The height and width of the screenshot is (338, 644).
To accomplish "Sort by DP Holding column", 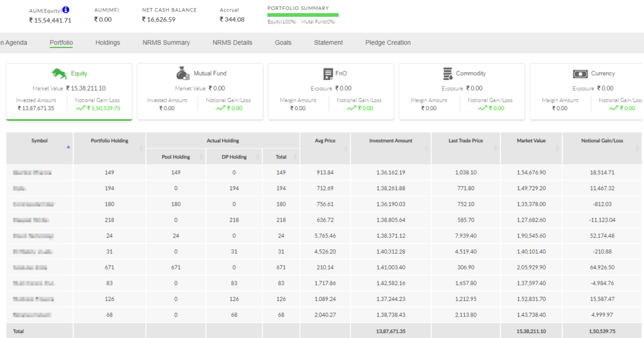I will (257, 157).
